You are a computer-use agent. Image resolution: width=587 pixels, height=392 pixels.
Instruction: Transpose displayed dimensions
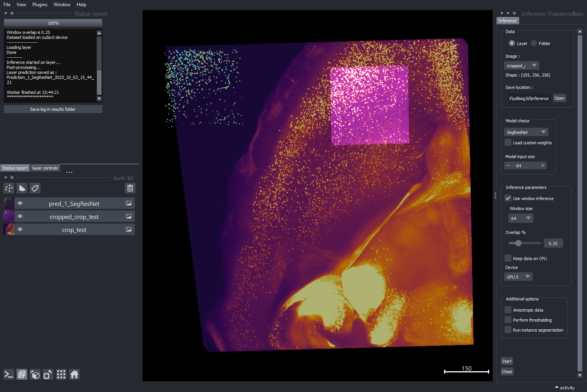coord(48,374)
